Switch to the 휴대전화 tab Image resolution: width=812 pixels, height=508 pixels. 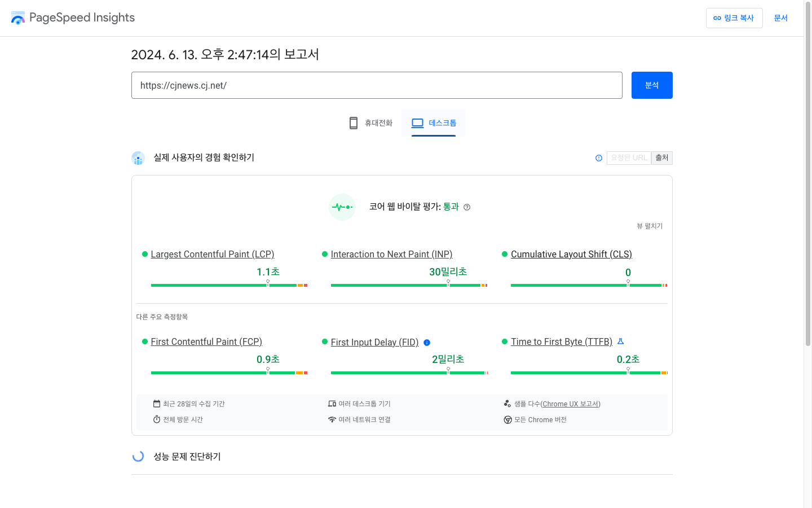click(x=370, y=123)
